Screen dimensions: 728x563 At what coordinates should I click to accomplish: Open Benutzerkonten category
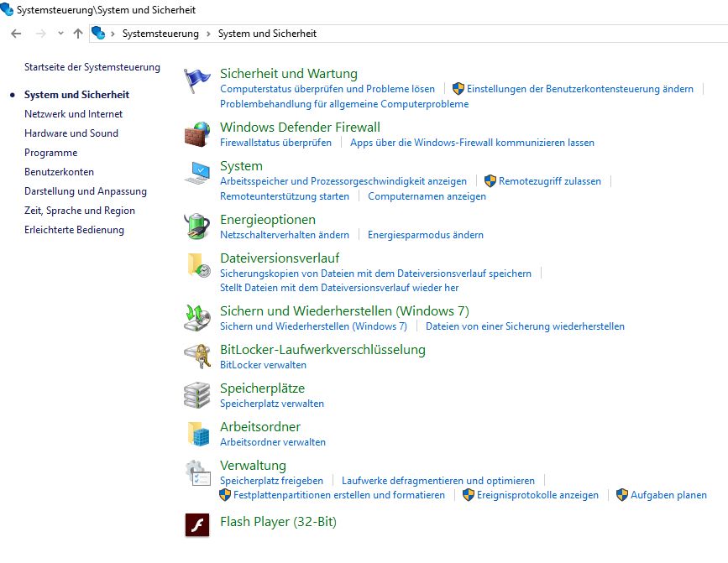(60, 172)
